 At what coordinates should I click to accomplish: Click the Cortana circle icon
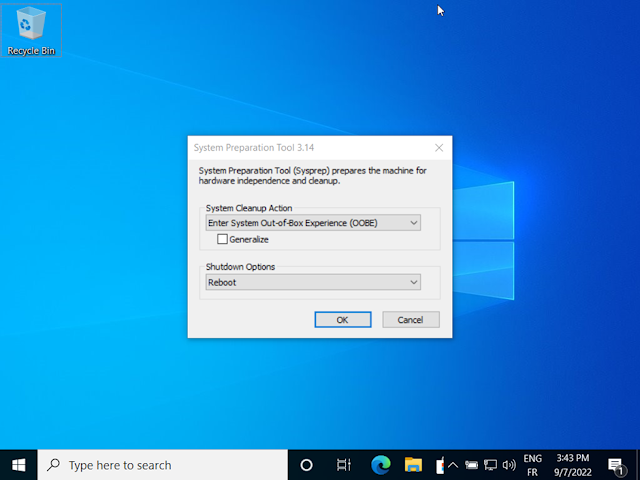[306, 465]
